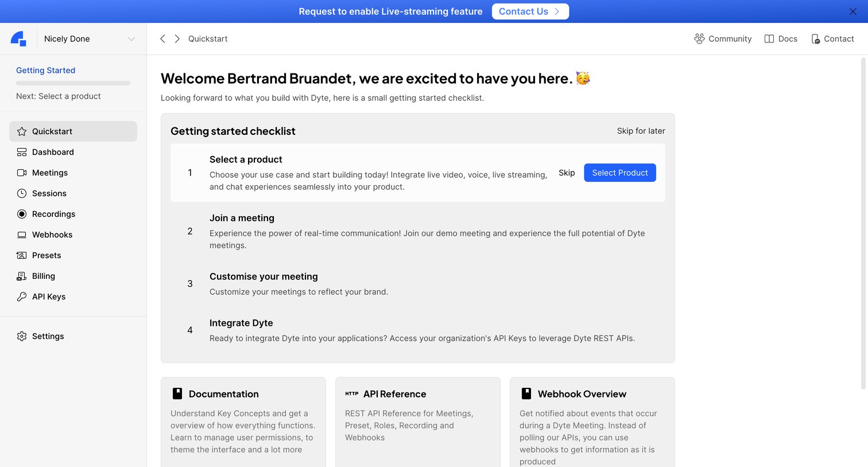Click the Quickstart breadcrumb text
The width and height of the screenshot is (868, 467).
coord(208,38)
